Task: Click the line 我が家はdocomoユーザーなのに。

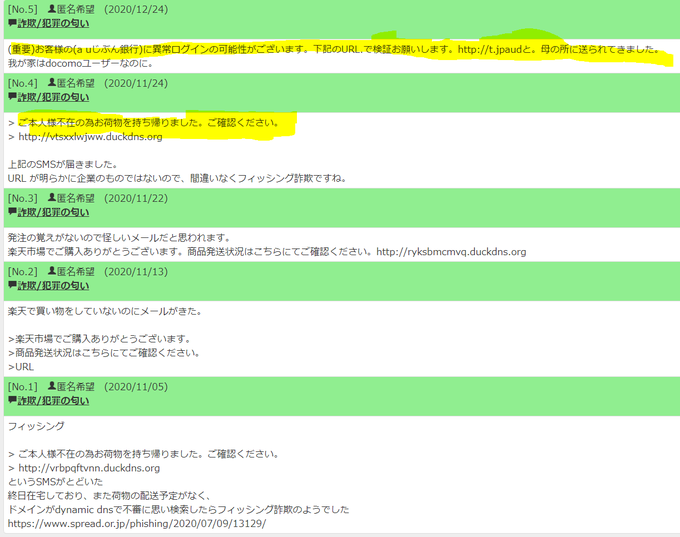Action: coord(81,63)
